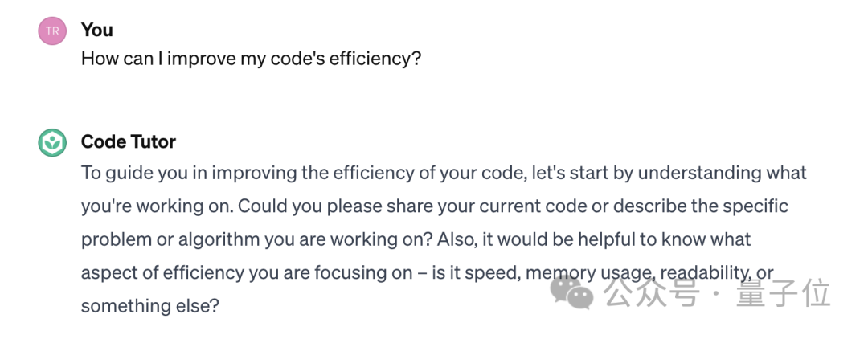Click the pink TR user avatar
Screen dimensions: 868x339
52,31
